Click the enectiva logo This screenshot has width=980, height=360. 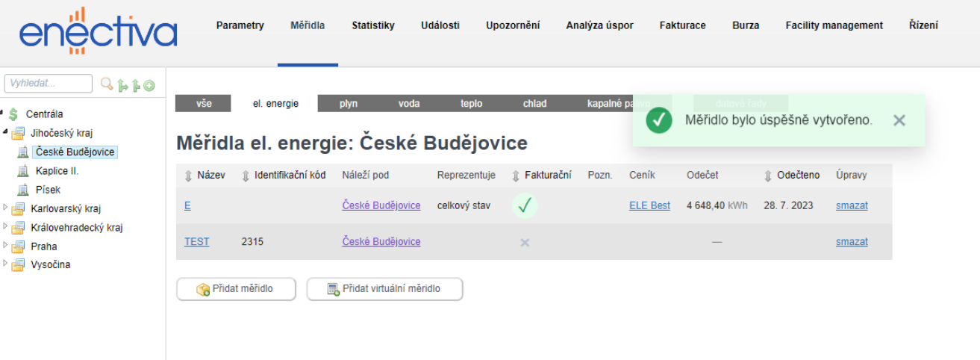99,31
